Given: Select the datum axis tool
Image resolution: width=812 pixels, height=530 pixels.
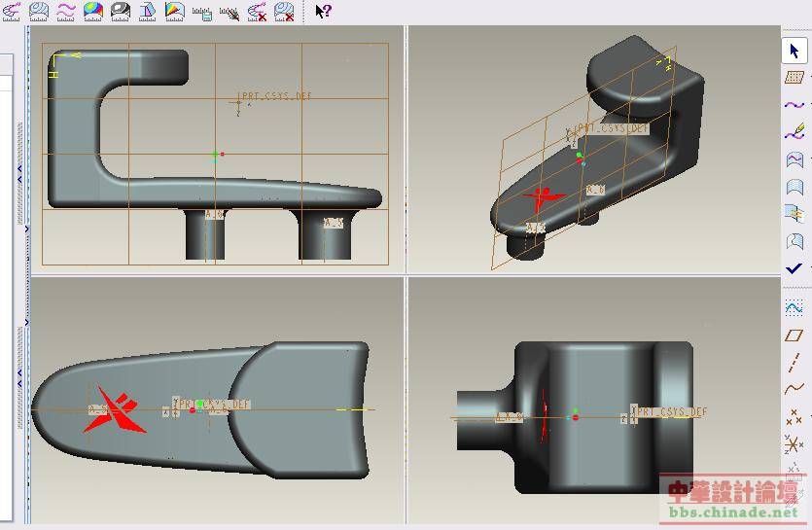Looking at the screenshot, I should click(x=794, y=363).
